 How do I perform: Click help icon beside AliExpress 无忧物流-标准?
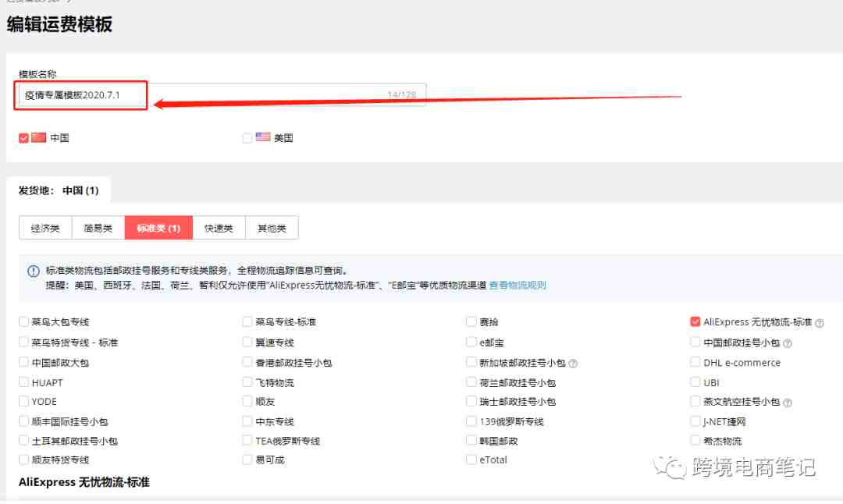pyautogui.click(x=820, y=323)
